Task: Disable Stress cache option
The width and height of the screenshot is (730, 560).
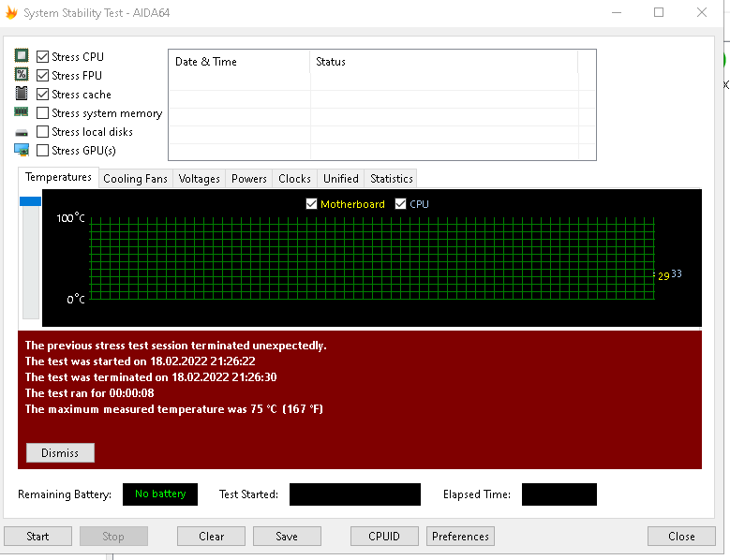Action: [x=42, y=95]
